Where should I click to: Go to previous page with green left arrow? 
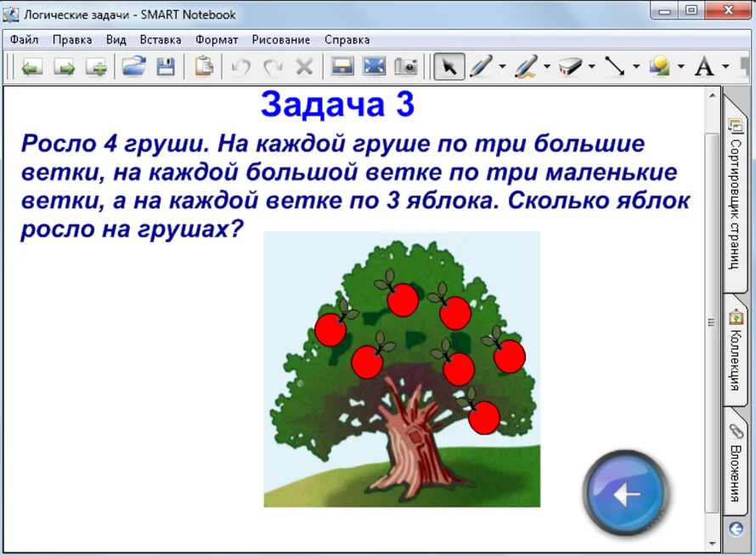pyautogui.click(x=31, y=66)
